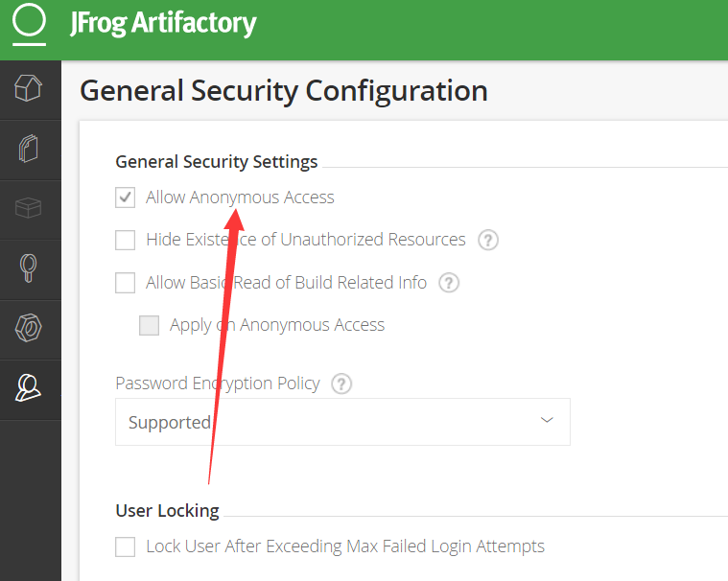The width and height of the screenshot is (728, 581).
Task: Enable Hide Existence of Unauthorized Resources checkbox
Action: tap(125, 240)
